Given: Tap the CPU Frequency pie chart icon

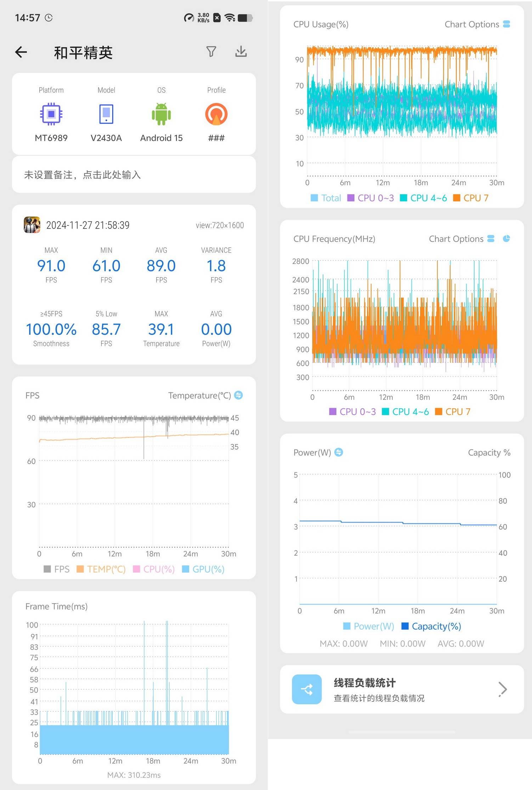Looking at the screenshot, I should click(506, 239).
